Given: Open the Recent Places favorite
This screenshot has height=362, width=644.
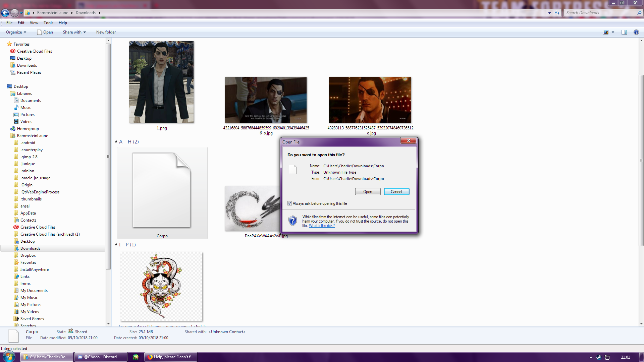Looking at the screenshot, I should coord(29,72).
